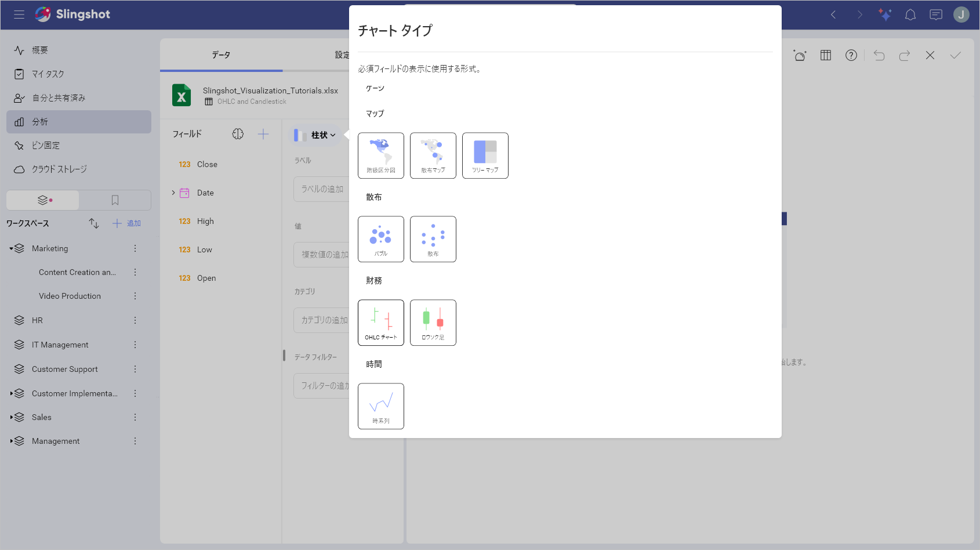Open 自分と共有済み in the sidebar
This screenshot has height=550, width=980.
point(79,98)
